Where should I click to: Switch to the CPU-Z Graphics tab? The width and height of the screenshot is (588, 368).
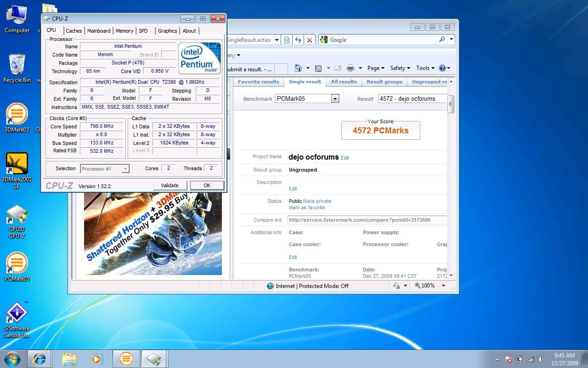click(x=167, y=31)
